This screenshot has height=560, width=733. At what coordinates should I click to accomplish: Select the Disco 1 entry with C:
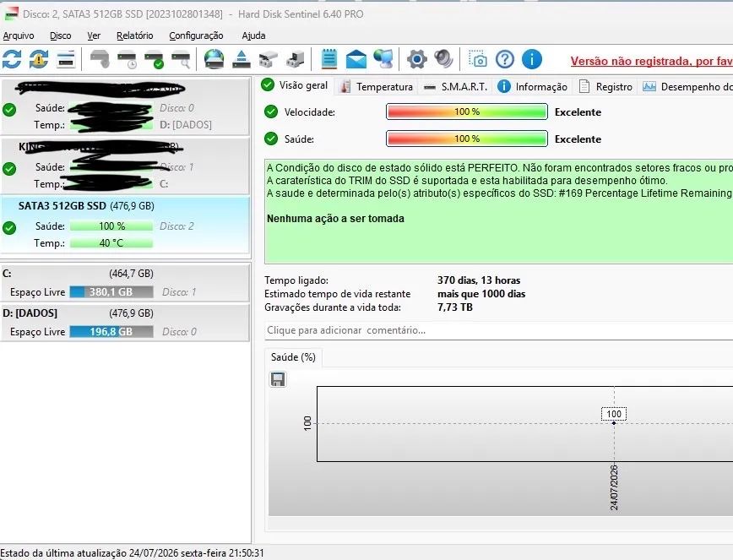125,166
